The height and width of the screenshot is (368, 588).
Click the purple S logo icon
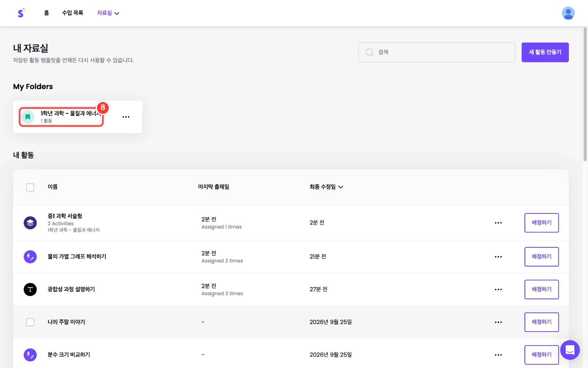pyautogui.click(x=21, y=13)
